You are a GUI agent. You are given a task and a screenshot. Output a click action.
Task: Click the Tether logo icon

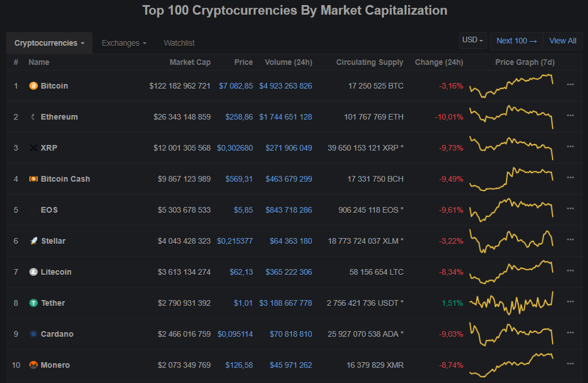point(33,303)
